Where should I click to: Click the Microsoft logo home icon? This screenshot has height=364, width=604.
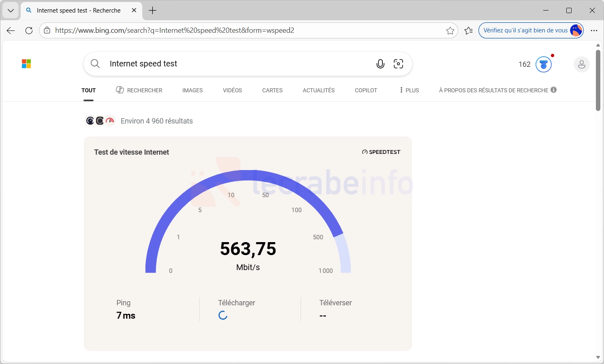tap(26, 64)
